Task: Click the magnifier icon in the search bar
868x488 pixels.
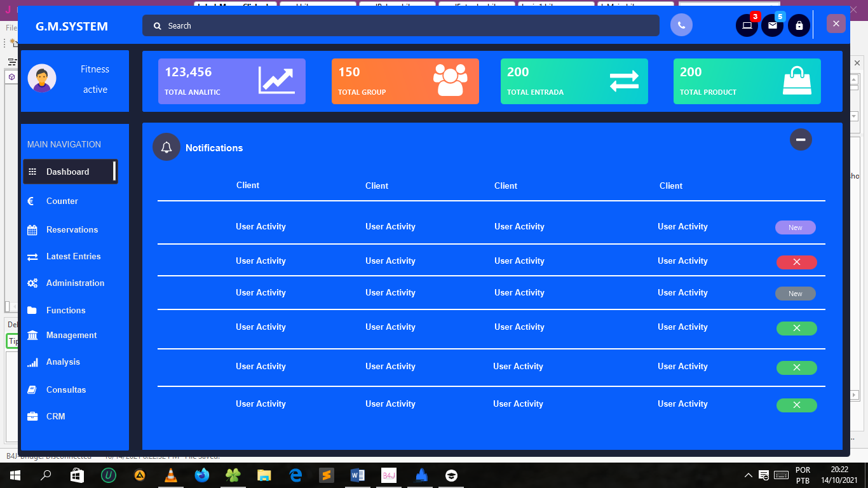Action: click(158, 26)
